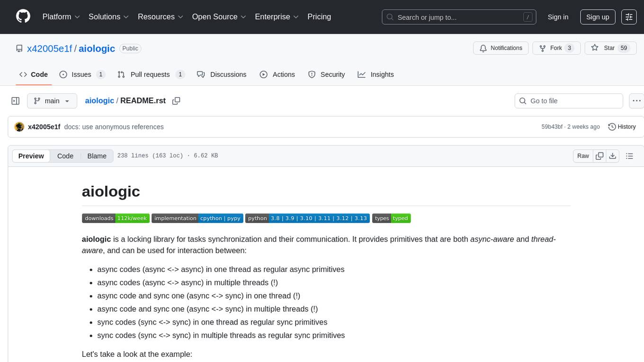Open the Raw file view
Screen dimensions: 644x362
point(583,156)
